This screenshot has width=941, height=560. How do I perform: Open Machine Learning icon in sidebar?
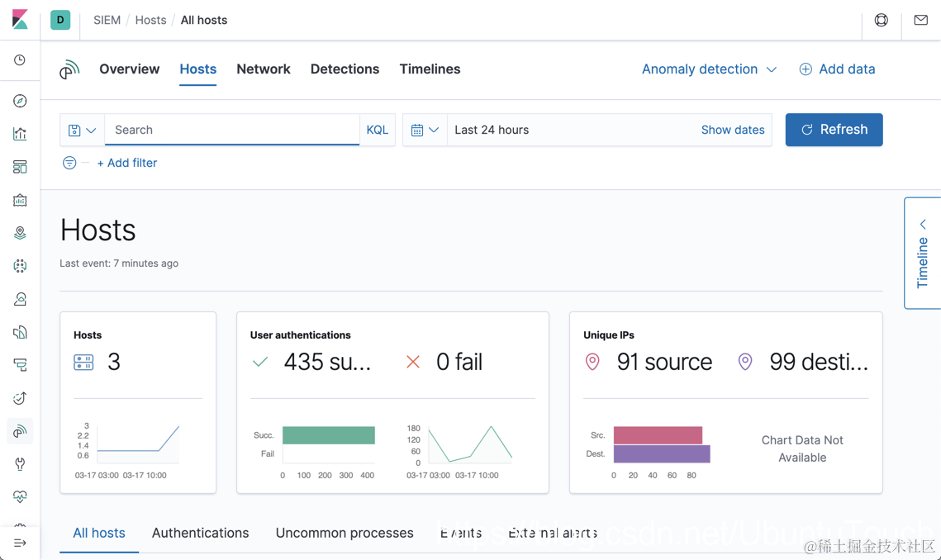20,266
